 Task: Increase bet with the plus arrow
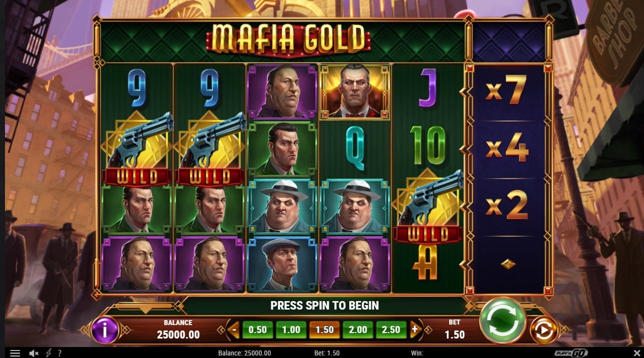[414, 330]
